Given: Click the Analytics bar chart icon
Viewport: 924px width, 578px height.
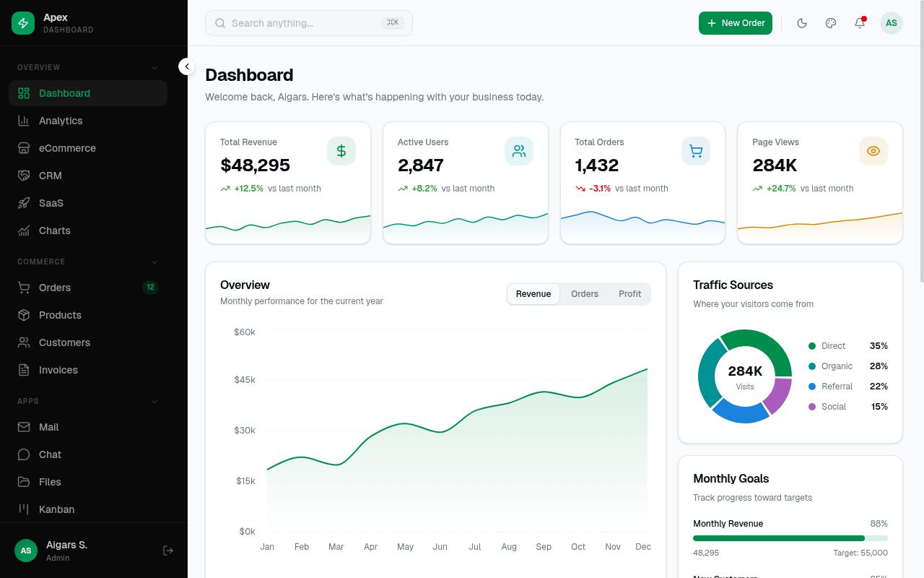Looking at the screenshot, I should pyautogui.click(x=24, y=121).
